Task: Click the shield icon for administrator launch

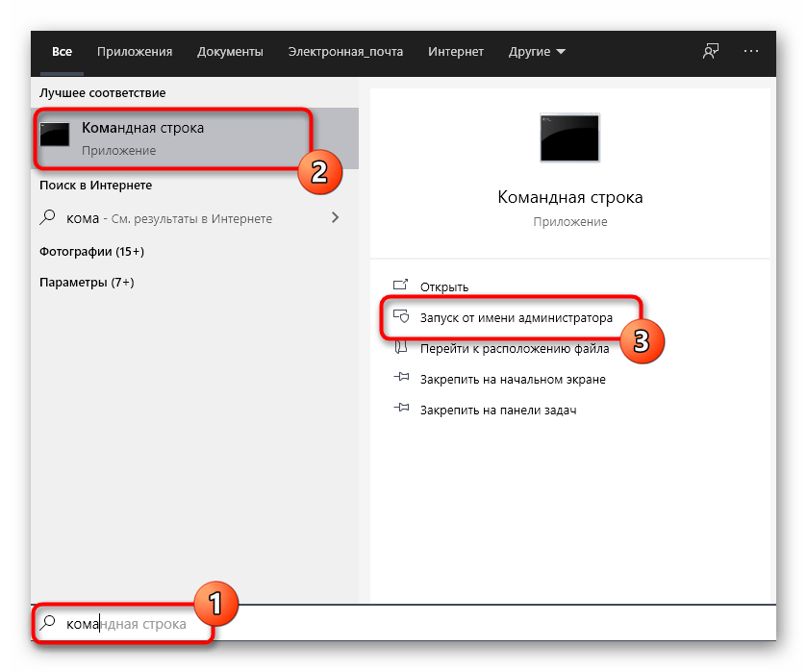Action: (402, 317)
